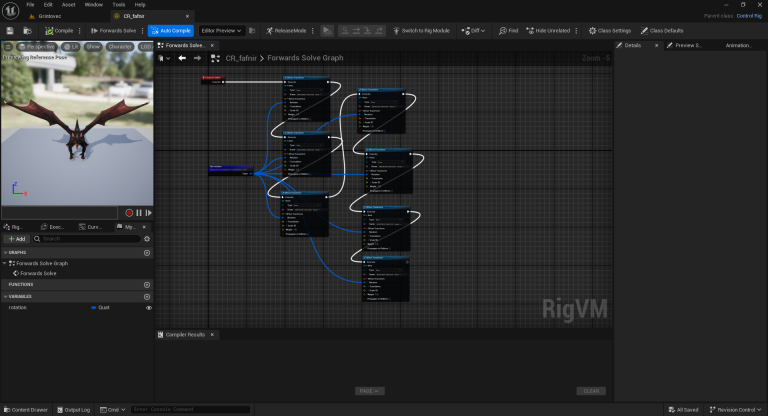Open the Editor Preview dropdown
This screenshot has height=416, width=768.
click(x=222, y=31)
